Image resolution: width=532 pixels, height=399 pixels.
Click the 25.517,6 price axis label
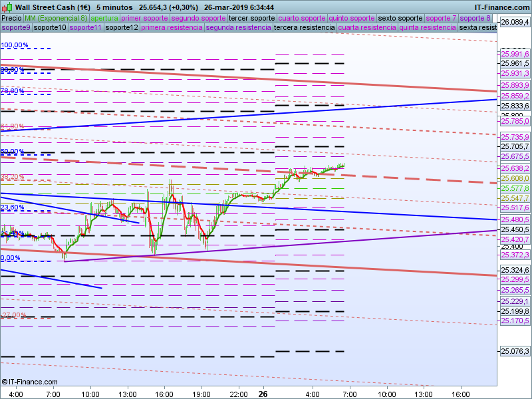515,207
